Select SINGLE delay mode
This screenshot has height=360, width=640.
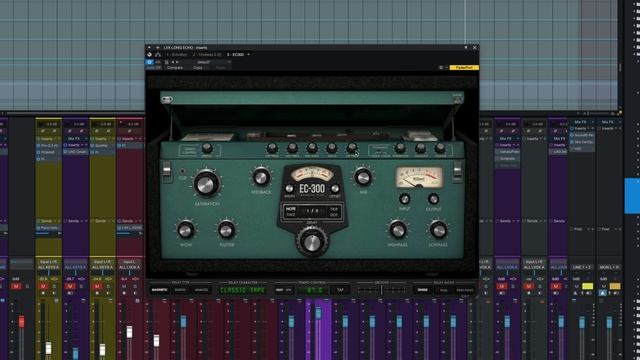422,290
